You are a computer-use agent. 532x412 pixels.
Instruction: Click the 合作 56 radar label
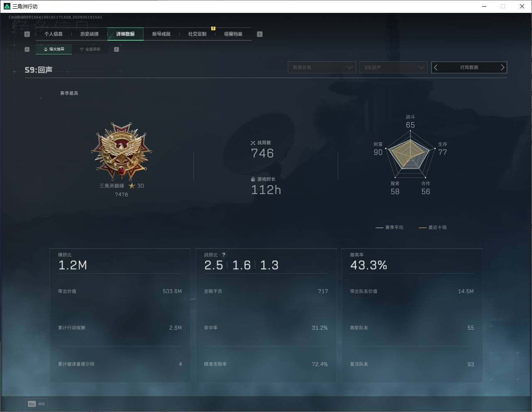click(x=426, y=188)
